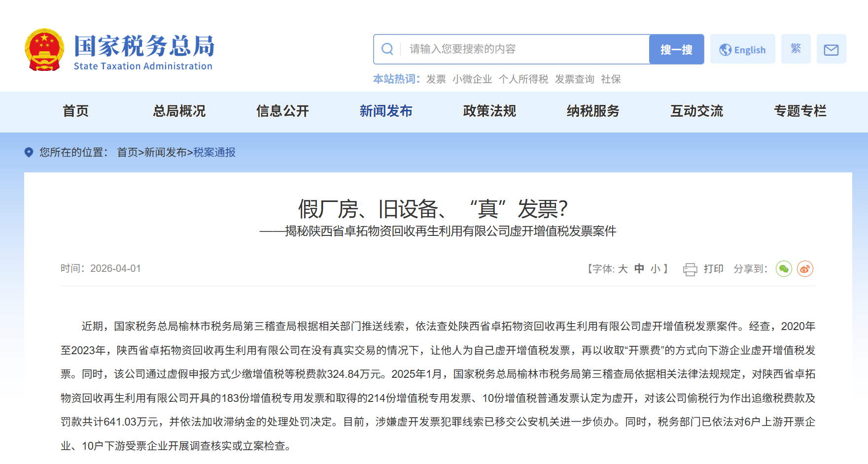The image size is (868, 464).
Task: Click the printer icon
Action: tap(690, 269)
